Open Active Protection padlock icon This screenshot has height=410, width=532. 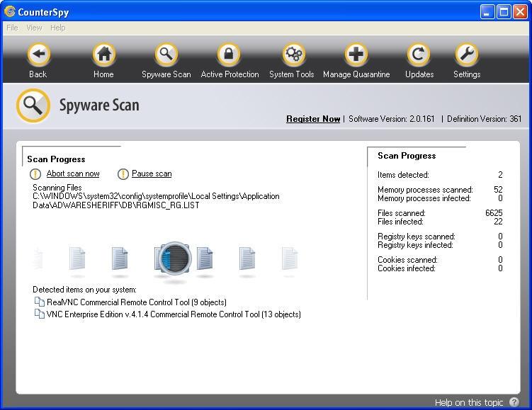pyautogui.click(x=229, y=55)
